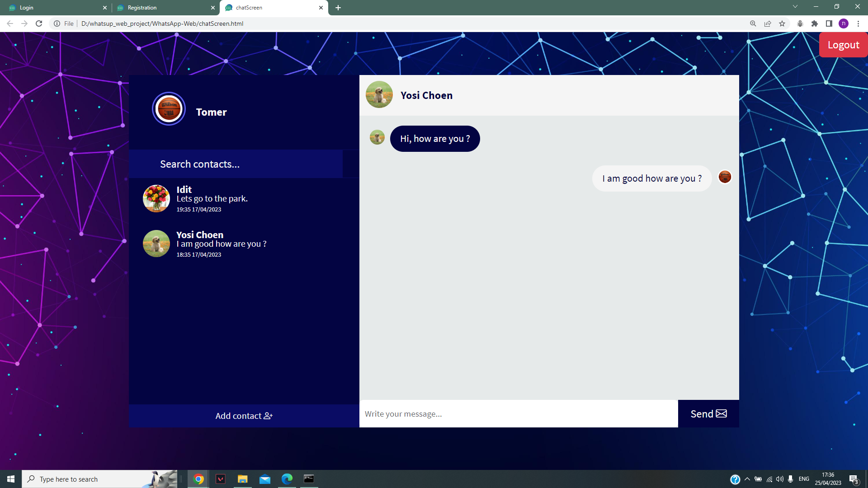Click Yosi Choen's avatar in chat header

pos(379,94)
